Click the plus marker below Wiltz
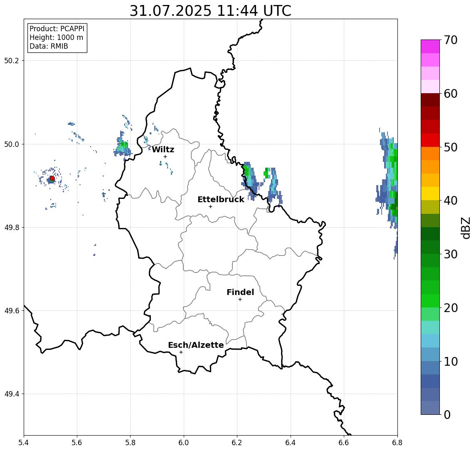Screen dimensions: 476x451 click(165, 157)
